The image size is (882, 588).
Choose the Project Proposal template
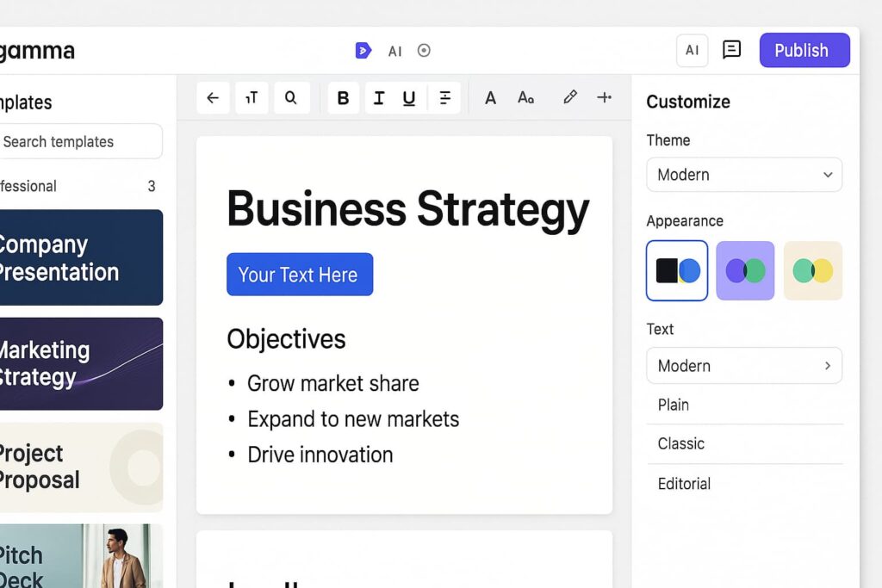pos(82,467)
